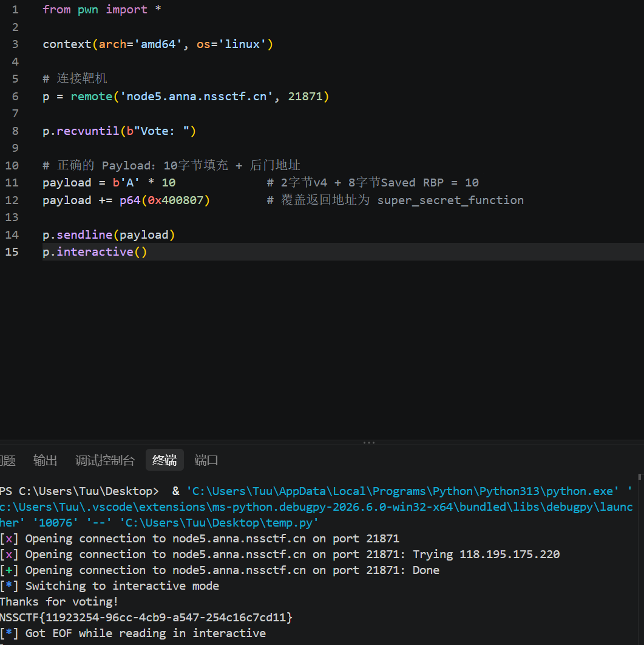Switch to the 输出 panel tab
Viewport: 644px width, 645px height.
45,460
